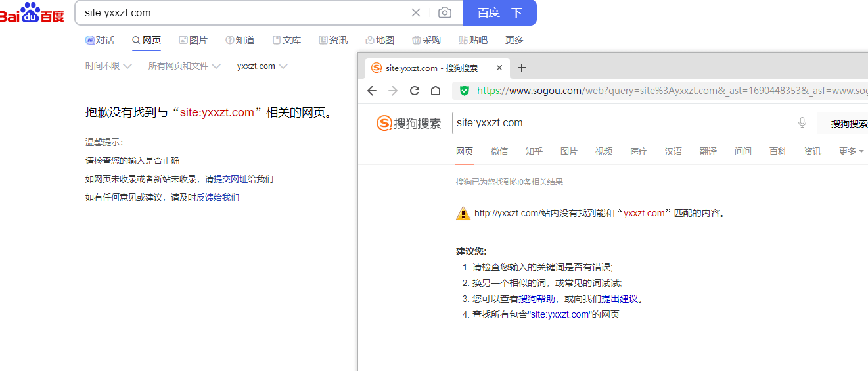The width and height of the screenshot is (868, 371).
Task: Click Sogou 建议您 heading text
Action: click(471, 251)
